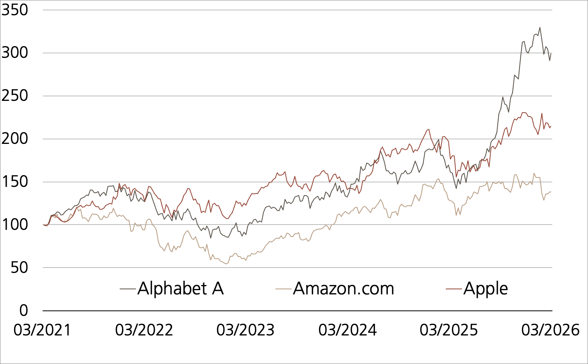588x364 pixels.
Task: Select the tan Amazon.com legend line marker
Action: (283, 289)
